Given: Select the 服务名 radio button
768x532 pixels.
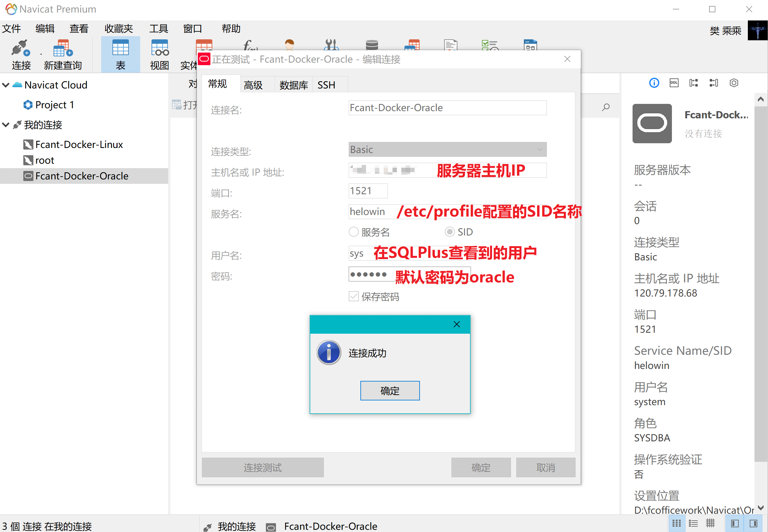Looking at the screenshot, I should (353, 232).
